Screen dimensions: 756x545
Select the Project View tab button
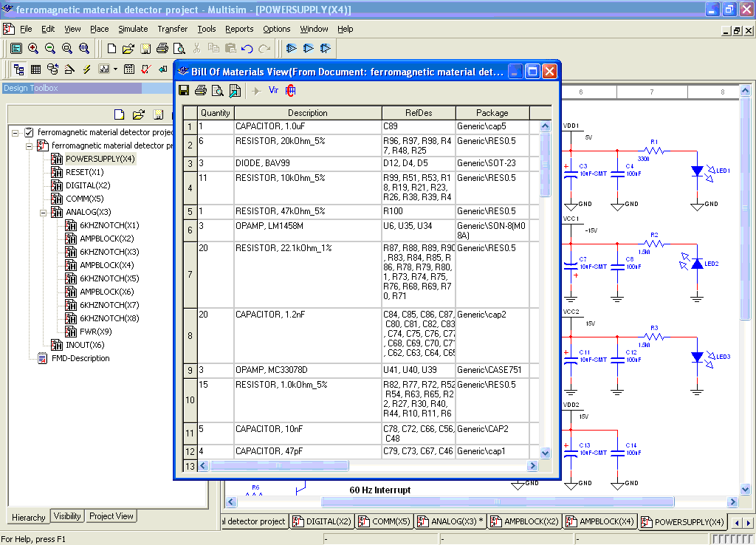pyautogui.click(x=111, y=516)
